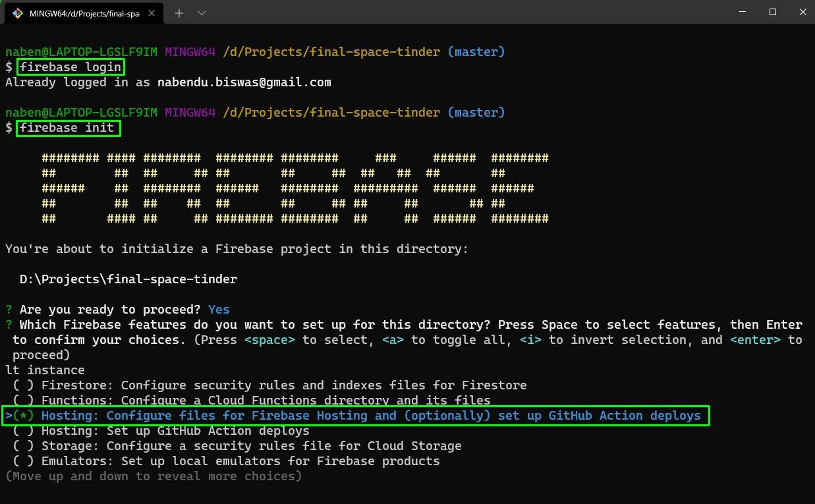Close the terminal window

point(802,12)
